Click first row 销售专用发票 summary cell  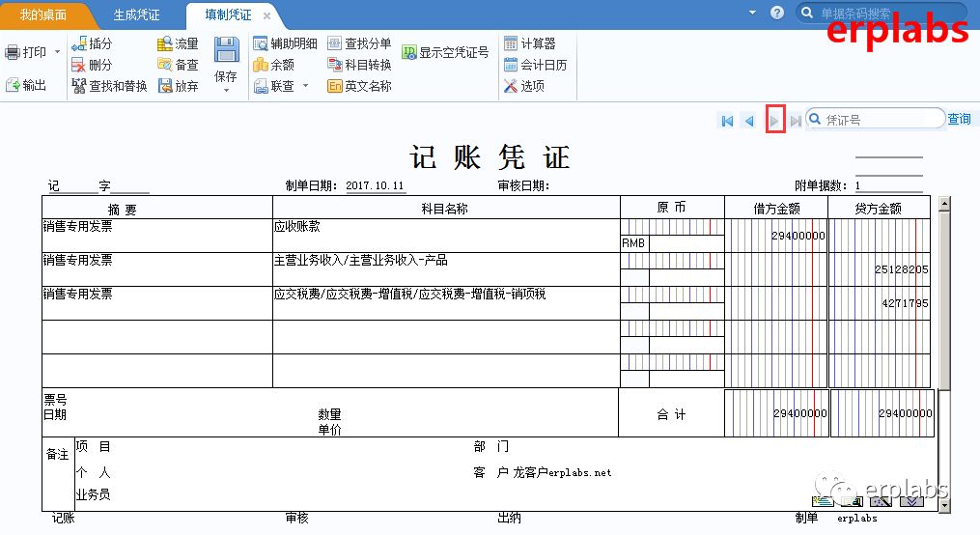(x=156, y=235)
